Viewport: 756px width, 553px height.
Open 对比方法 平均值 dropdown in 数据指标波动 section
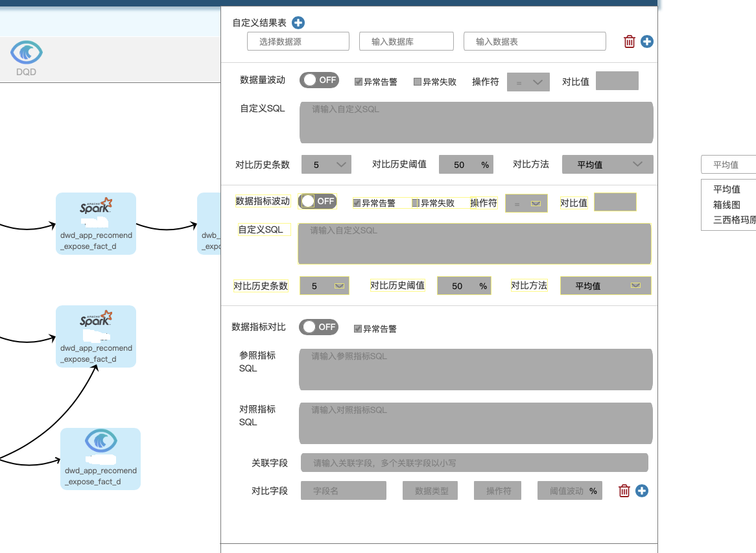pos(606,286)
